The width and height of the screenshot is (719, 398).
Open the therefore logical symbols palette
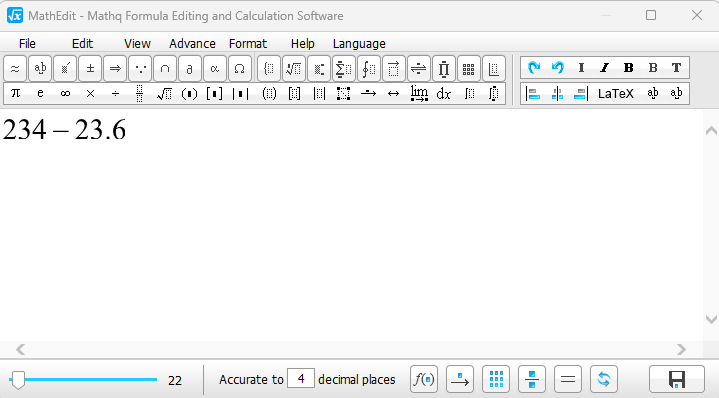(140, 69)
